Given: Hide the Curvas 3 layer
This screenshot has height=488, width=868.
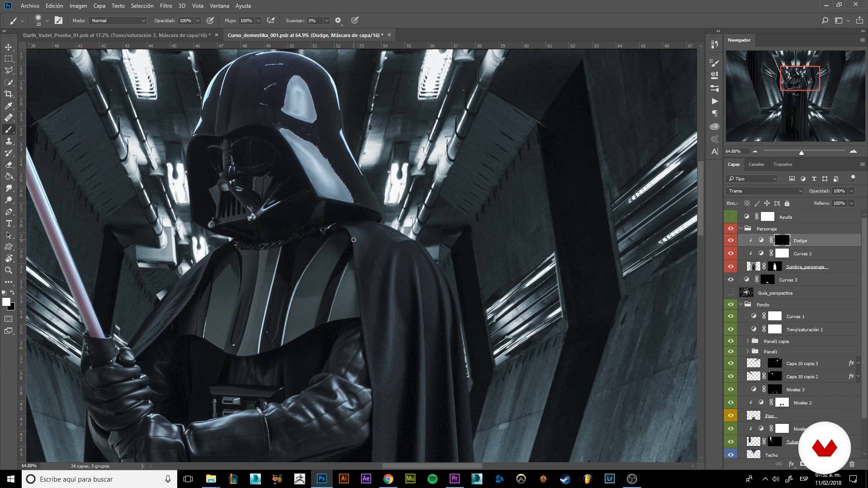Looking at the screenshot, I should tap(731, 280).
